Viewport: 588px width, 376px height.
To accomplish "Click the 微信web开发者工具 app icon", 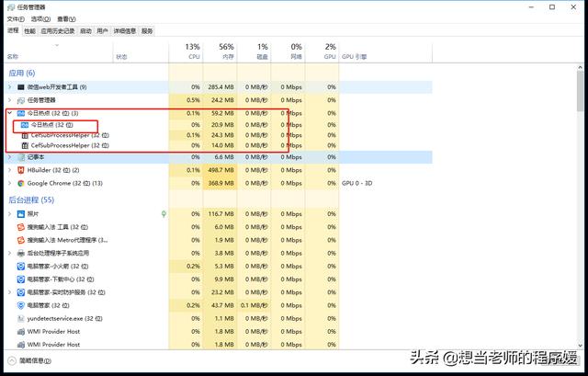I will click(21, 87).
